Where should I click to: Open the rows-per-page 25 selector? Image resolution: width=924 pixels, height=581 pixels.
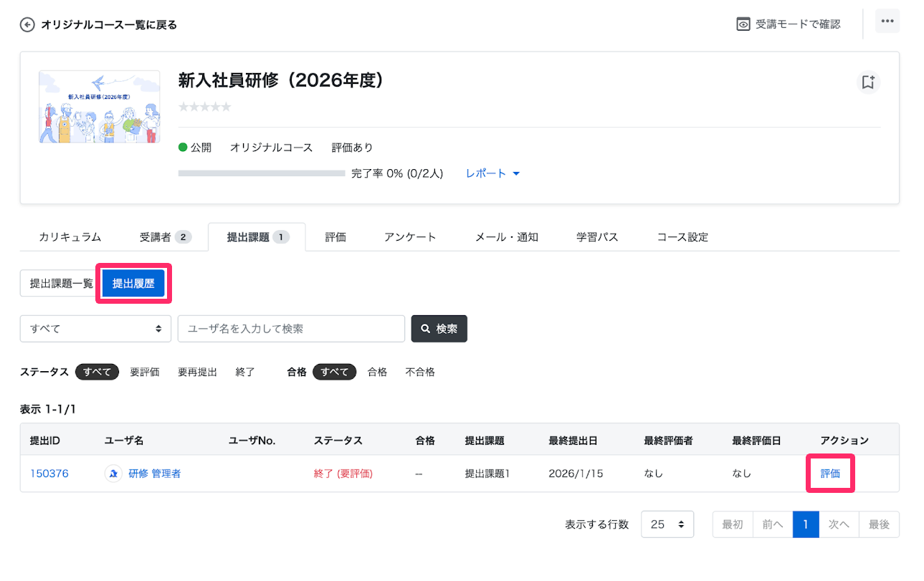(x=667, y=524)
